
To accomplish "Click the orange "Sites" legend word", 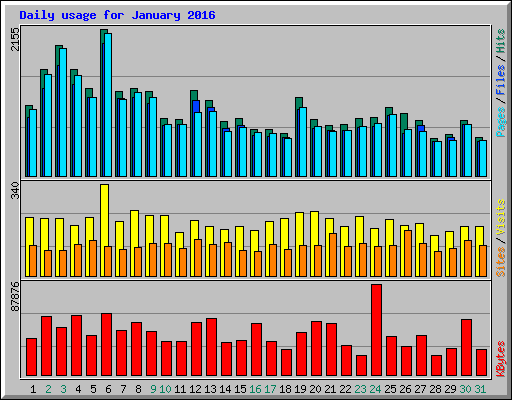I will tap(501, 262).
